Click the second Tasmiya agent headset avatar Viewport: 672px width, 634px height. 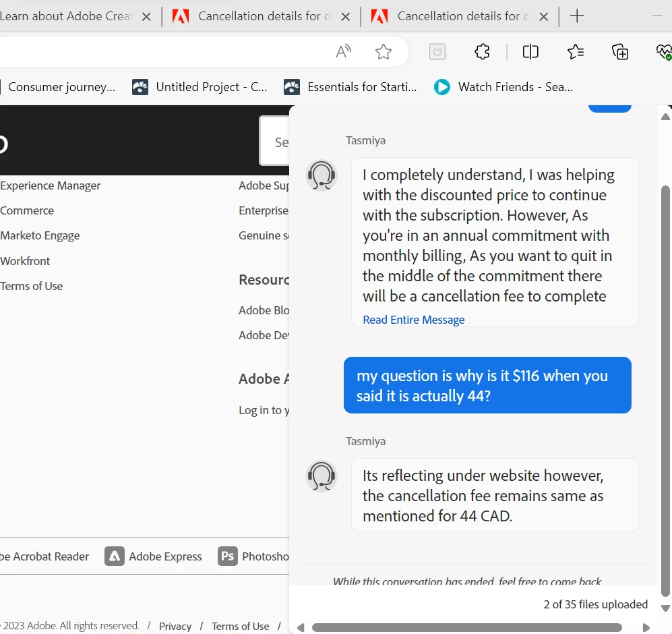pyautogui.click(x=322, y=476)
